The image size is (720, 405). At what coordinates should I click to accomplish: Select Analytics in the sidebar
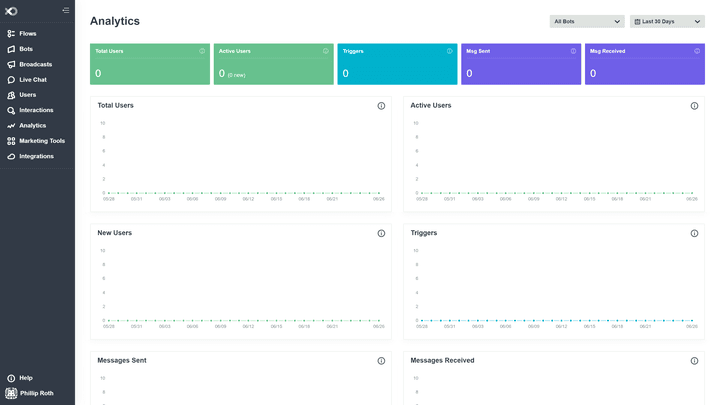(32, 126)
